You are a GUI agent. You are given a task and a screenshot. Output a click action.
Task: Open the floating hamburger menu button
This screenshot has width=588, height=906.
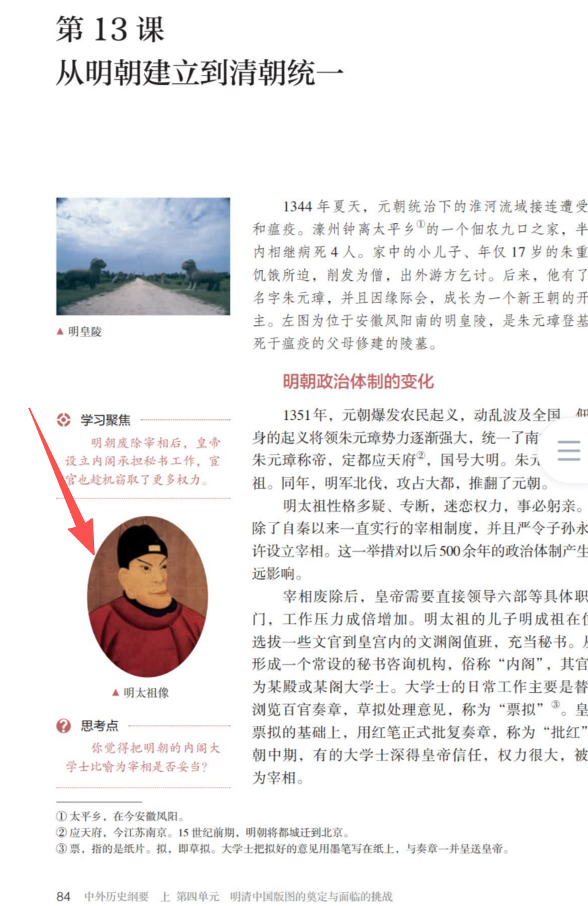(569, 450)
